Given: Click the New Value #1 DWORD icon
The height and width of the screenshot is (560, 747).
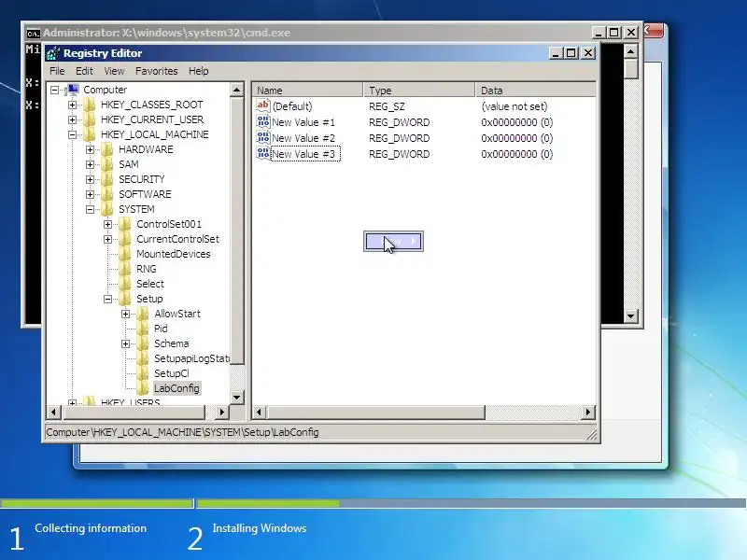Looking at the screenshot, I should tap(263, 122).
